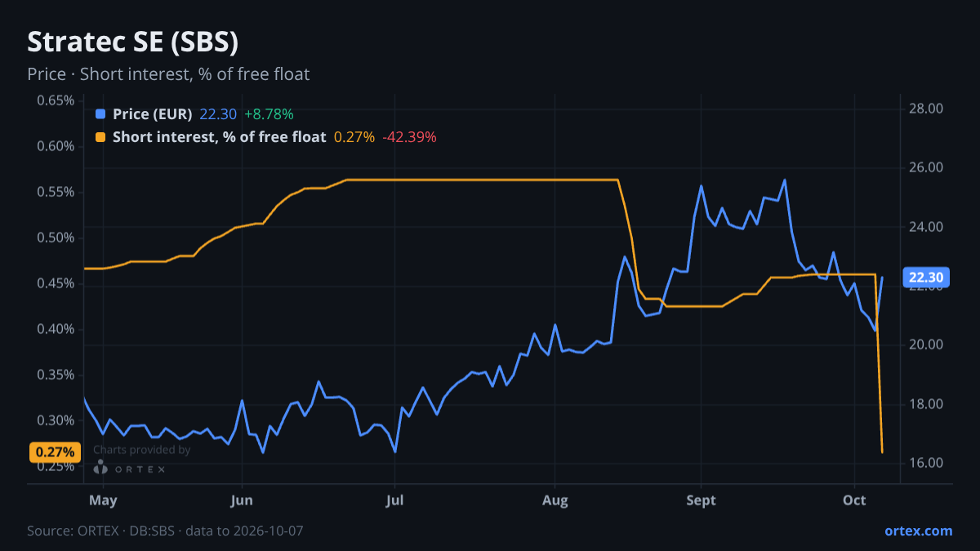The height and width of the screenshot is (551, 980).
Task: Click the blue 22.30 price axis tag
Action: click(926, 278)
